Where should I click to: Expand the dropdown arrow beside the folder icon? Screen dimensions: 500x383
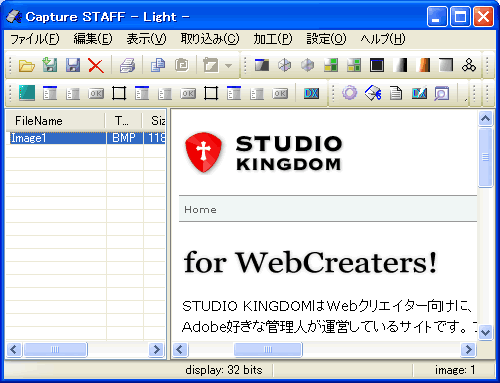228,66
